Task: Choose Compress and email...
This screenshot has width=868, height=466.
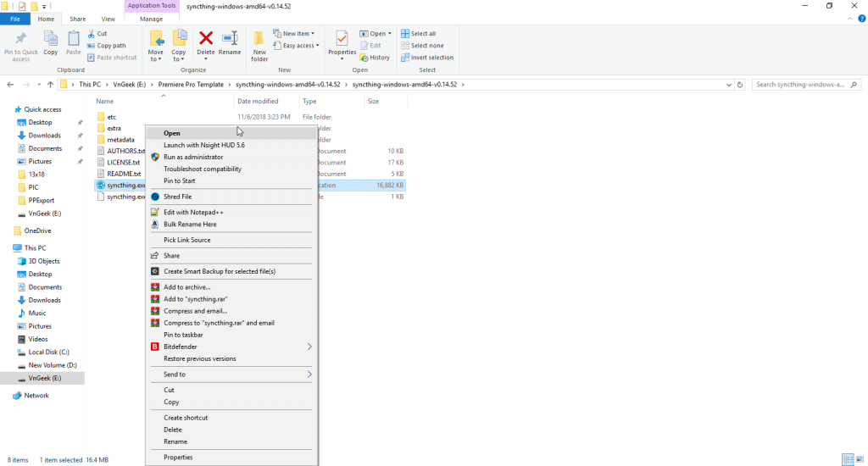Action: pos(231,311)
